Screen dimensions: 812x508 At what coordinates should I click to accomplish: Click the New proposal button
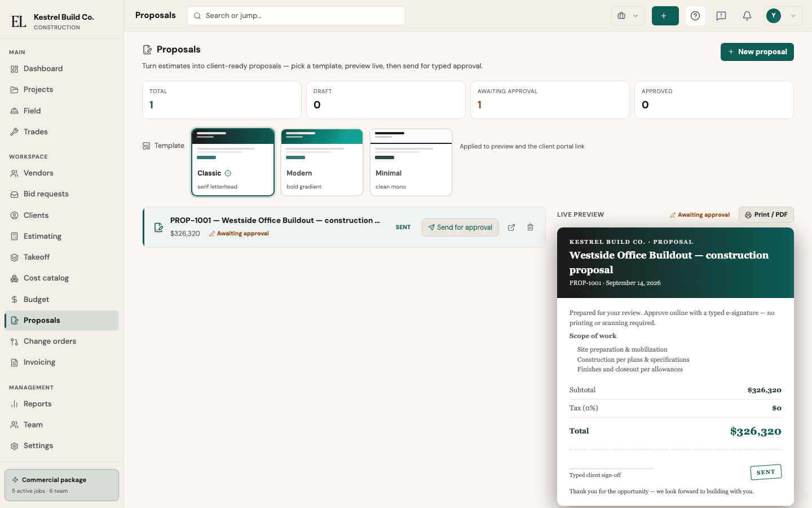(x=757, y=52)
